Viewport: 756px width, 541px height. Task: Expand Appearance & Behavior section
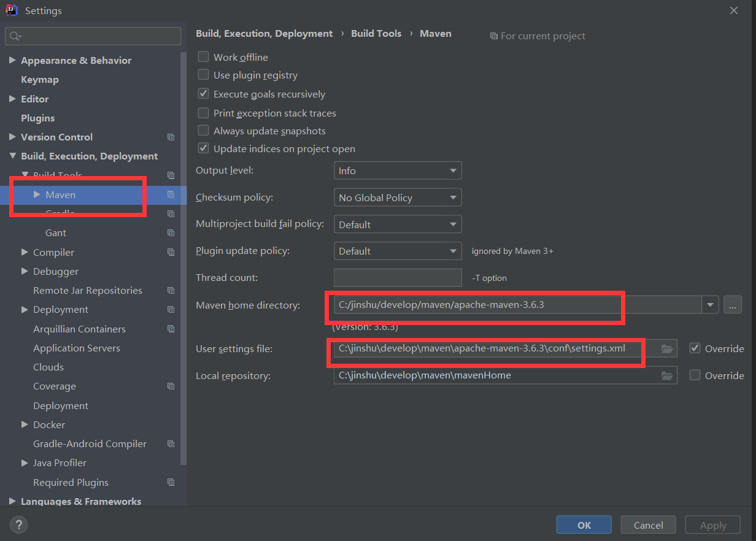(12, 60)
